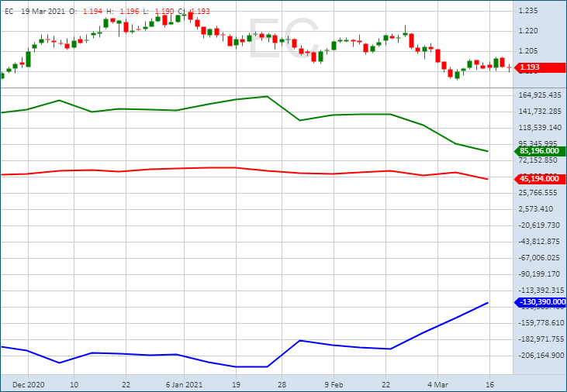Click the 141,732.285 axis label

coord(540,112)
